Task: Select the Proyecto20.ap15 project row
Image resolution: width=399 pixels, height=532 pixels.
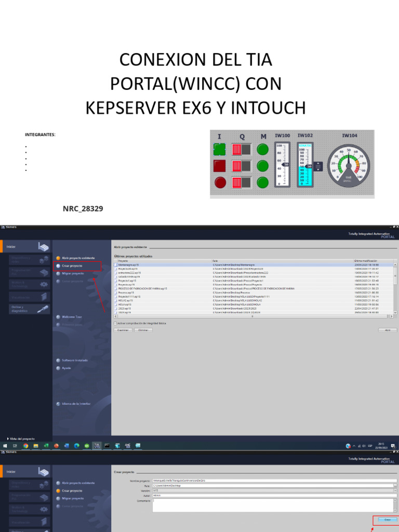Action: (x=253, y=269)
